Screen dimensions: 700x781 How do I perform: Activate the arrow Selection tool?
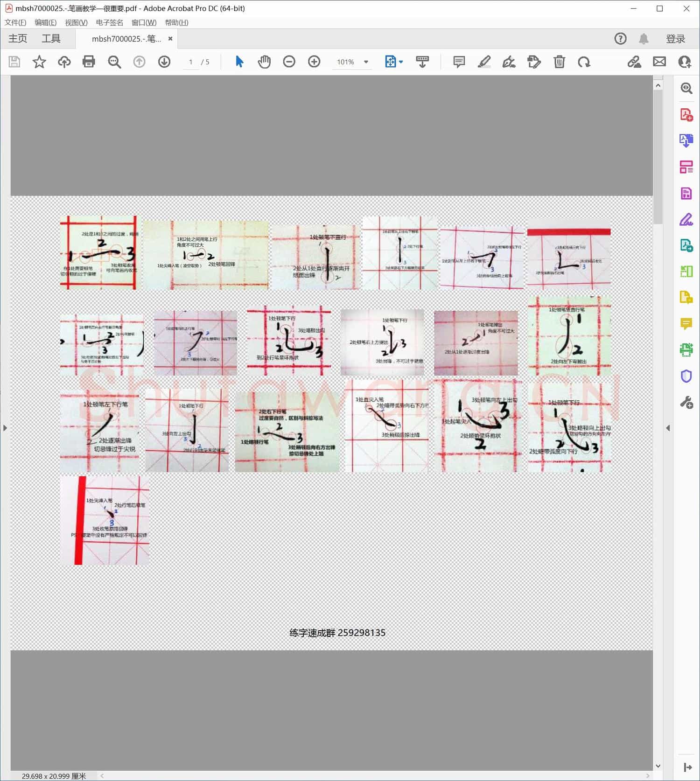pos(239,62)
